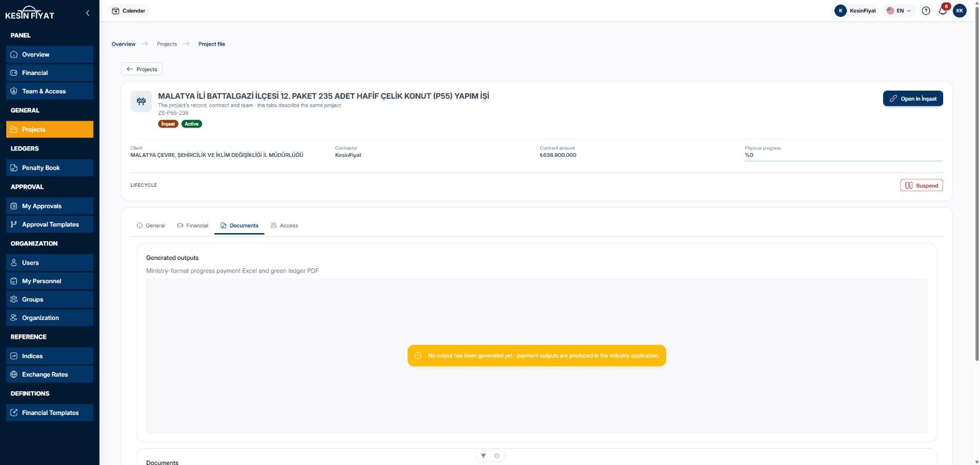Open My Approvals in the sidebar
The width and height of the screenshot is (980, 465).
(x=50, y=206)
